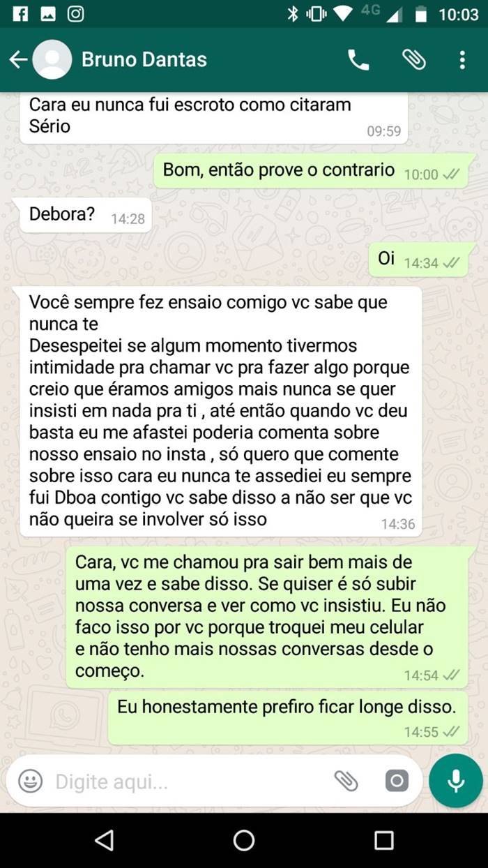This screenshot has width=488, height=868.
Task: Tap the paperclip in the message box
Action: (346, 781)
